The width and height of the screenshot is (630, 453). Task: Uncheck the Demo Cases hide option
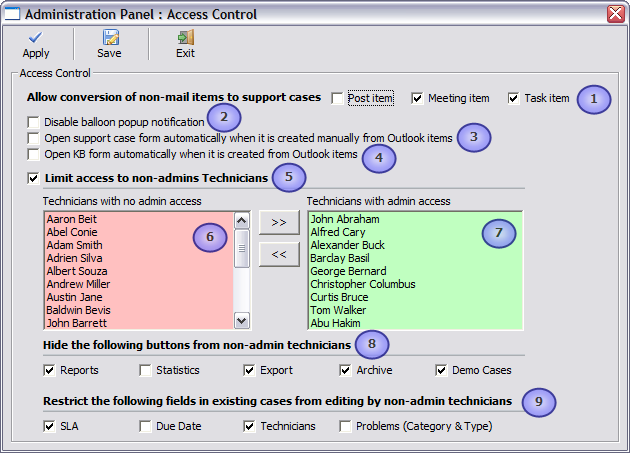coord(441,370)
